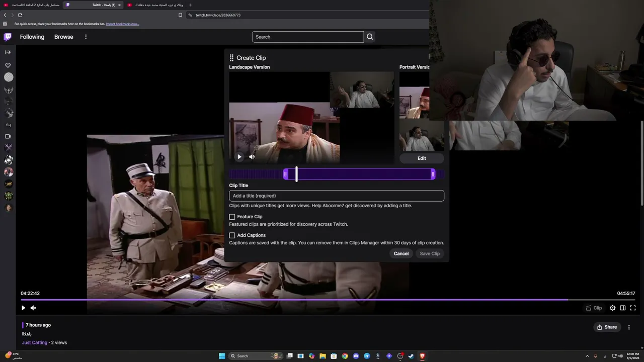Screen dimensions: 644x362
Task: Open the browser apps grid icon
Action: [5, 24]
